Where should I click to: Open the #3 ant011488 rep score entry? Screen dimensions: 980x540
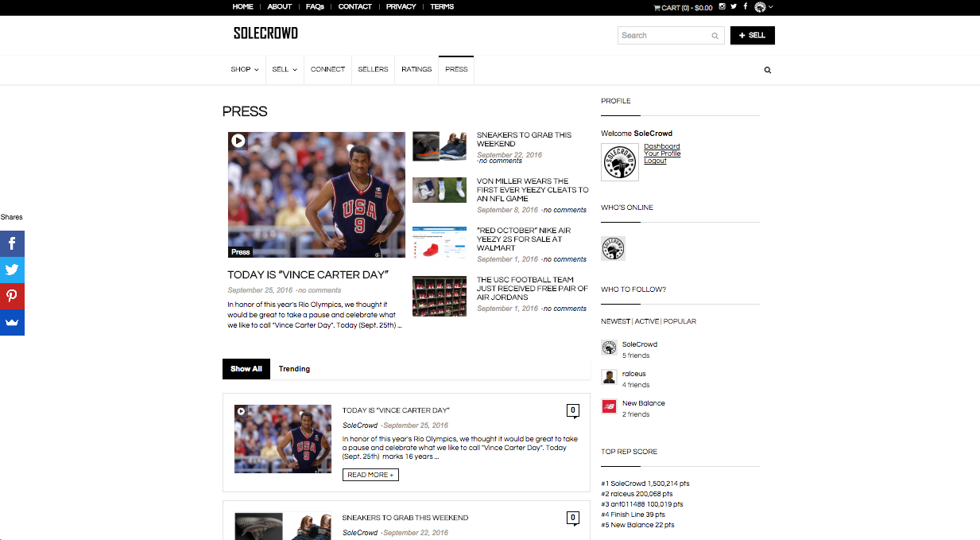642,504
